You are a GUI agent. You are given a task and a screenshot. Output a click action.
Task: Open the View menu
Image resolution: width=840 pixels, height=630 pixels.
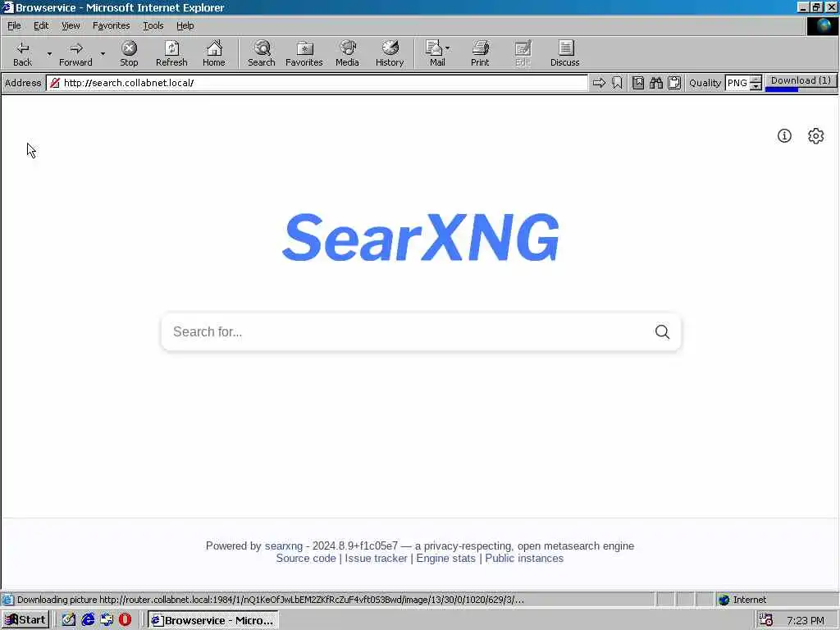(71, 25)
